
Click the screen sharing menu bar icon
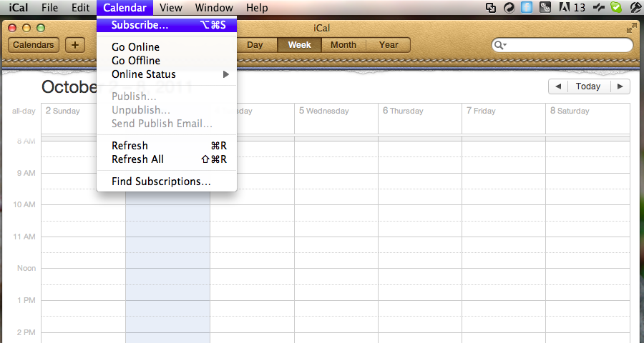pos(491,7)
